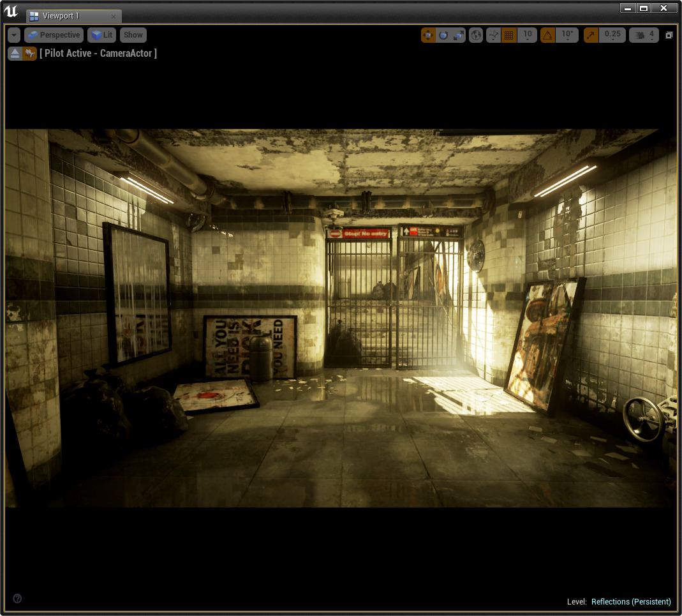Click the 'Level:' label text
The height and width of the screenshot is (616, 682).
point(577,601)
